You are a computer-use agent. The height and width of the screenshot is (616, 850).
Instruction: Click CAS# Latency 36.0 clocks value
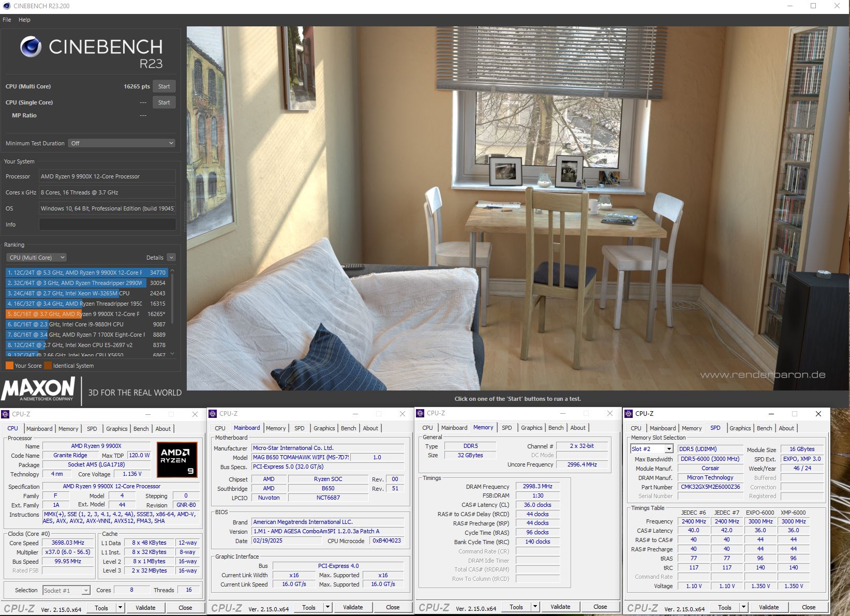[538, 505]
